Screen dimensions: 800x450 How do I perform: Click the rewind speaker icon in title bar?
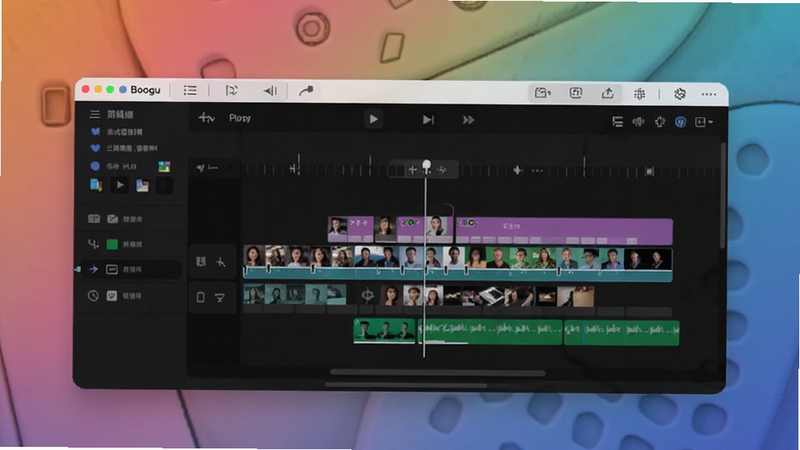pyautogui.click(x=270, y=91)
